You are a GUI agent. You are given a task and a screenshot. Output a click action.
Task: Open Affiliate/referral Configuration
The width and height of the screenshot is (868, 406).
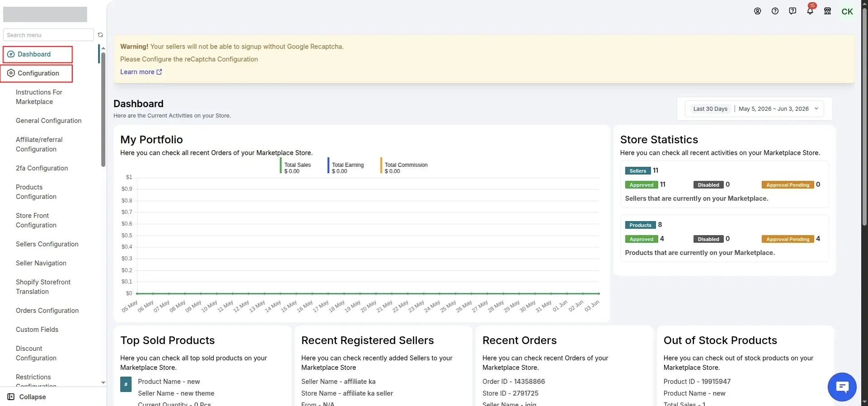click(x=39, y=144)
